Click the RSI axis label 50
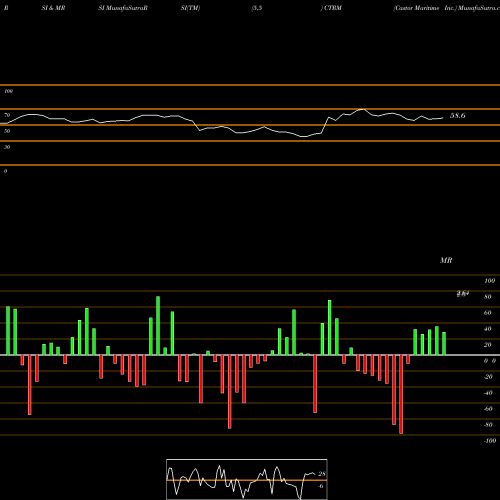The height and width of the screenshot is (500, 500). [7, 131]
